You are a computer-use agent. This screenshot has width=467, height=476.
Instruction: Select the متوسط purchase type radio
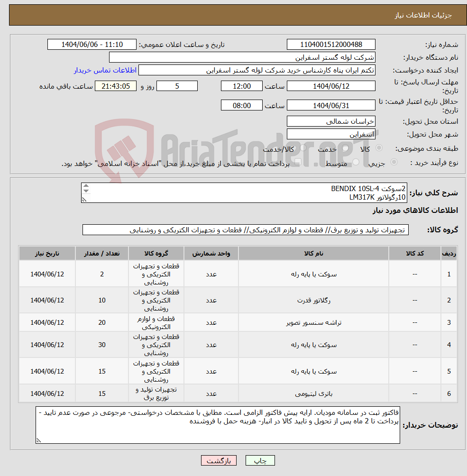(356, 162)
